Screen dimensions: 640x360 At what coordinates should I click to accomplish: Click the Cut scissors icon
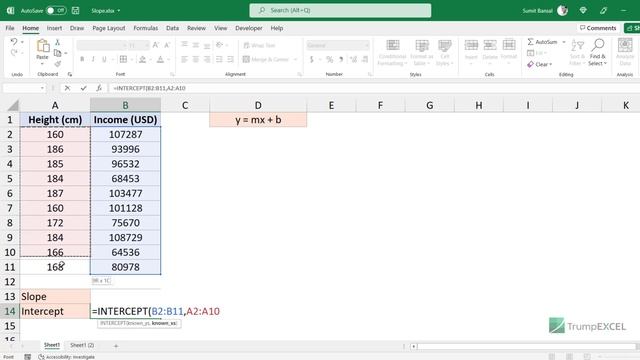58,42
